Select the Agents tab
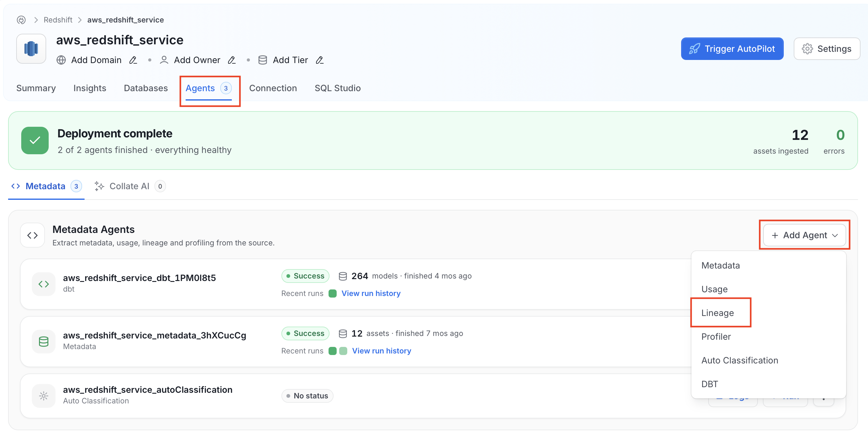868x439 pixels. tap(209, 88)
